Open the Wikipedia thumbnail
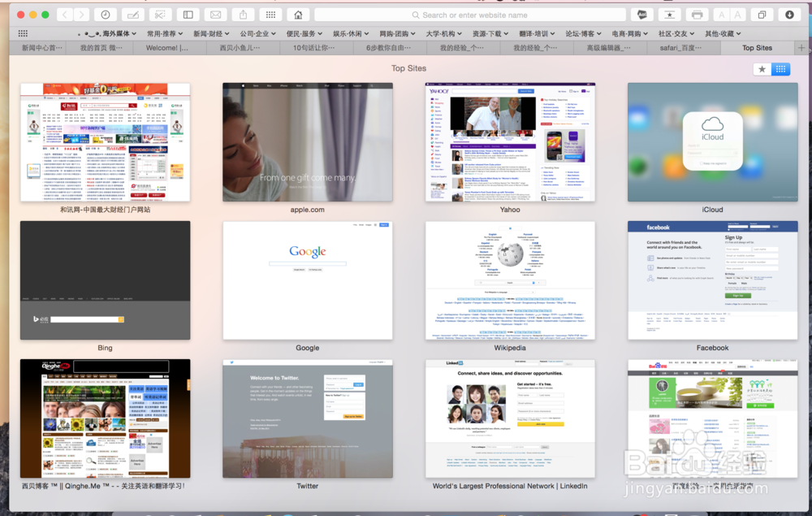 click(510, 280)
